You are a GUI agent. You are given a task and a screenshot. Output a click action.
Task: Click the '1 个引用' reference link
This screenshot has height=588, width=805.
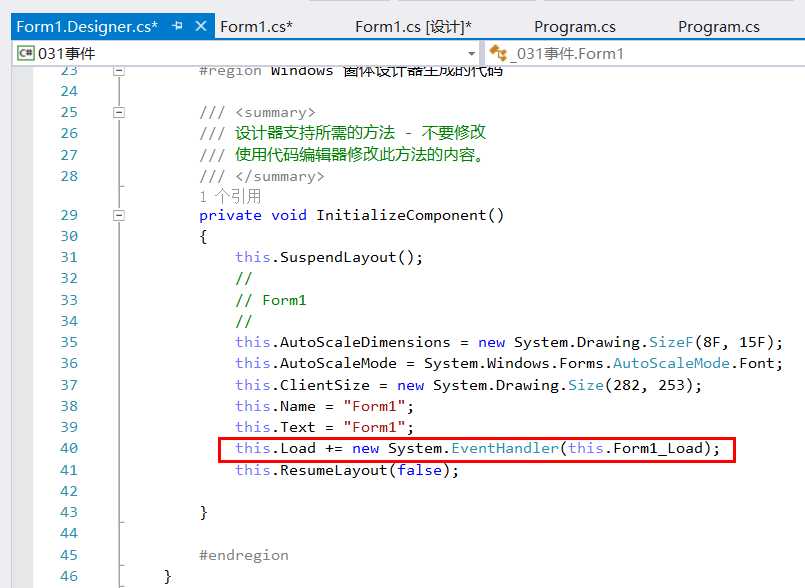[230, 196]
